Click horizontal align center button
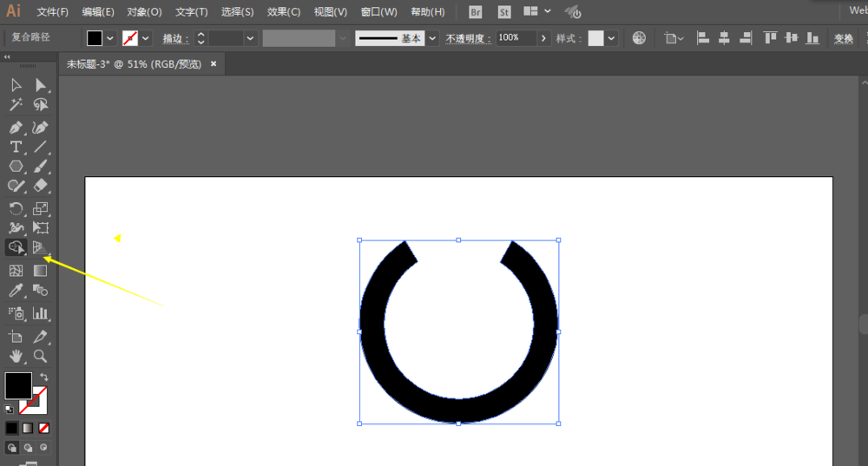The width and height of the screenshot is (868, 466). pos(724,37)
